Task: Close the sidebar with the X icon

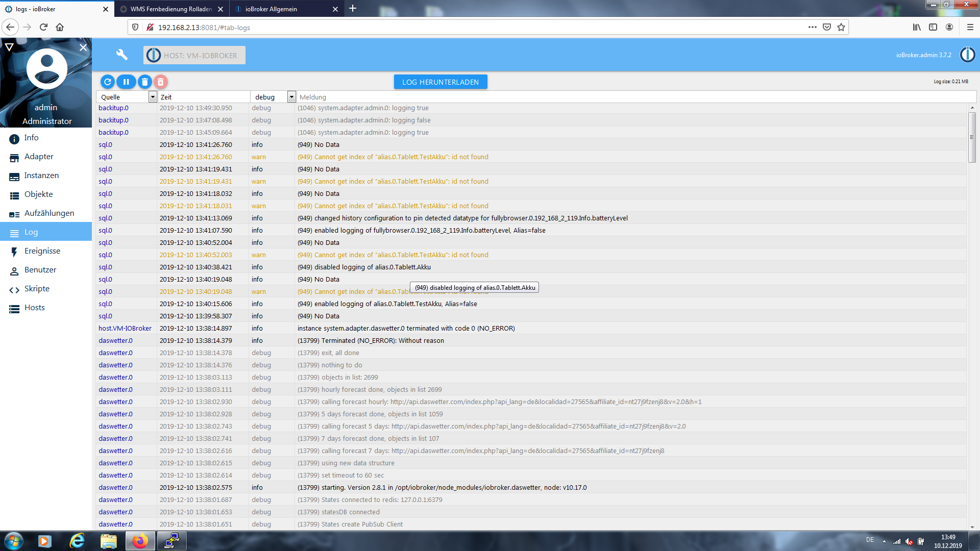Action: pyautogui.click(x=83, y=47)
